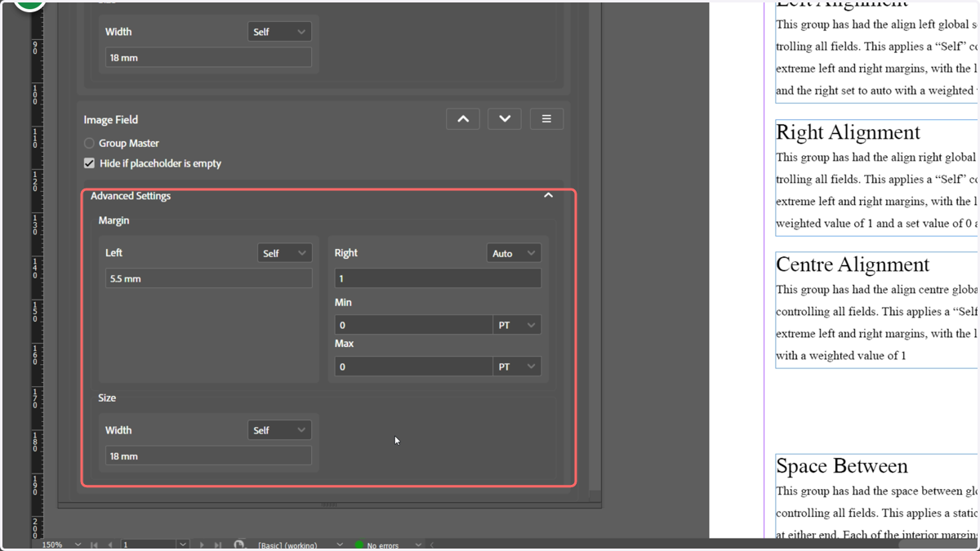Click the Image Field section title

[111, 119]
